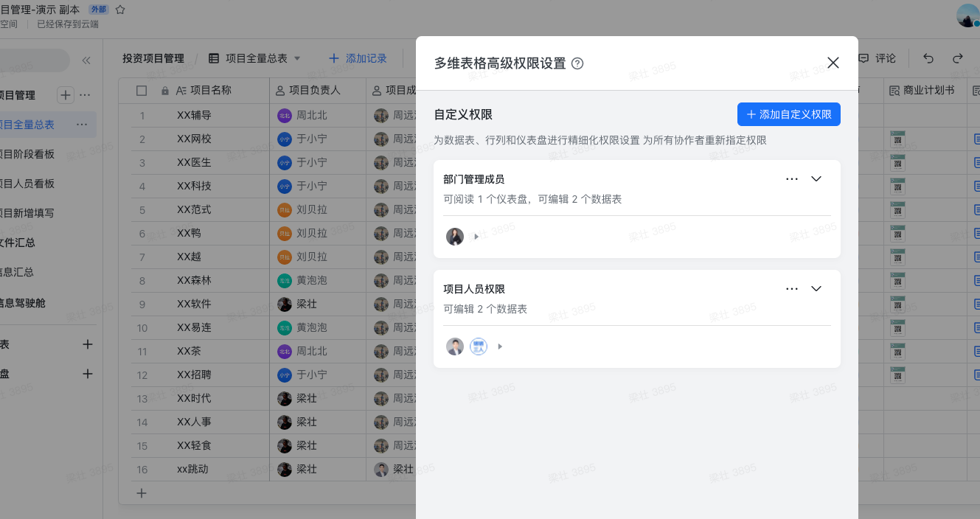The image size is (980, 519).
Task: Collapse the left sidebar panel
Action: (86, 60)
